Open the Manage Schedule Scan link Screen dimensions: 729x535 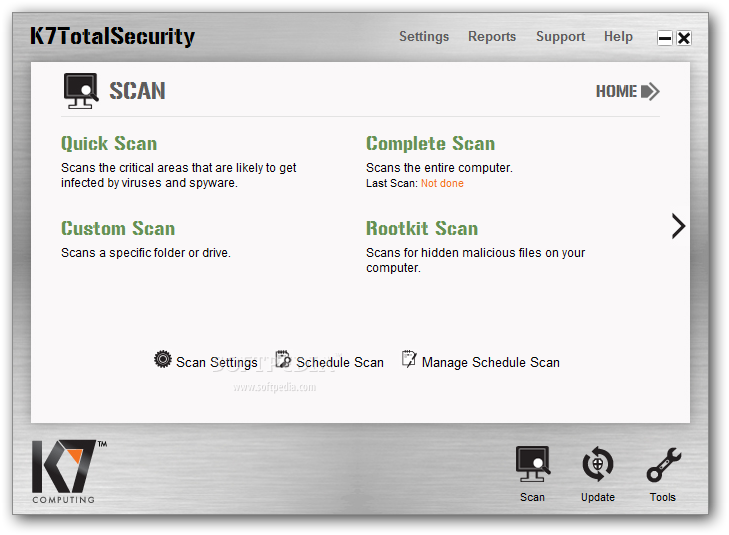(x=490, y=363)
